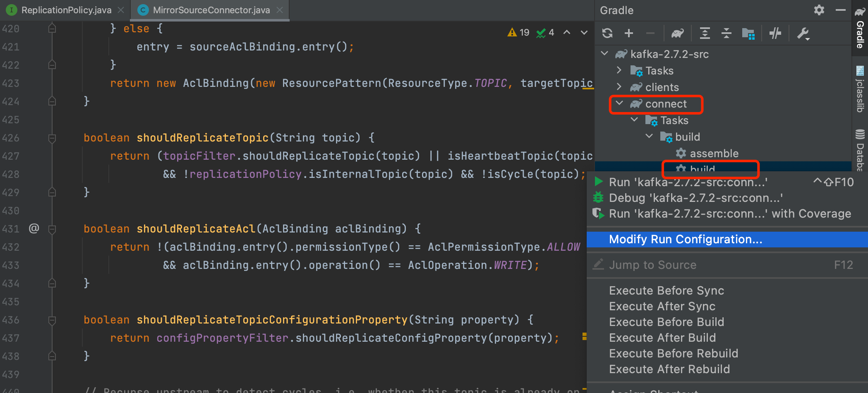
Task: Collapse the kafka-2.7.2-src root node
Action: [604, 54]
